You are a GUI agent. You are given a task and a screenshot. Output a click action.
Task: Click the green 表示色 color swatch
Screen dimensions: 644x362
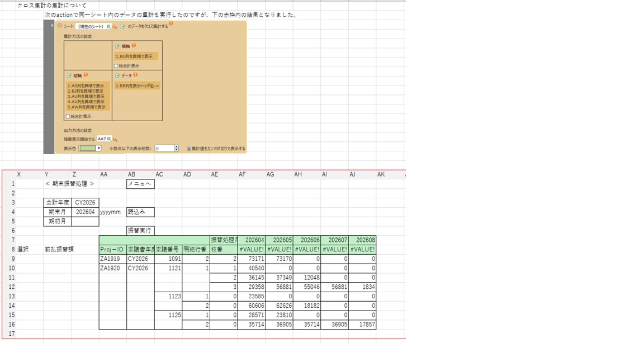click(87, 149)
